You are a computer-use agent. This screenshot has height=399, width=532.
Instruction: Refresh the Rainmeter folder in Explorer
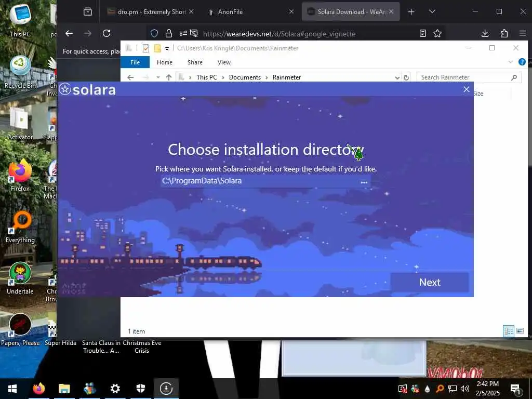point(406,78)
